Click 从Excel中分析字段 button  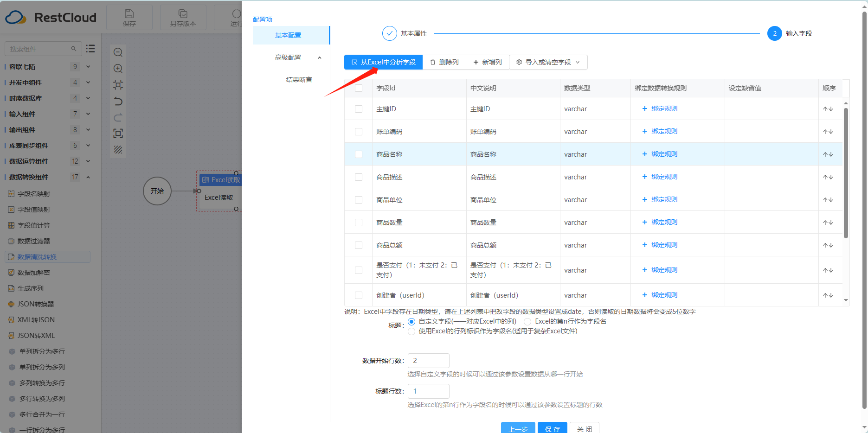383,62
